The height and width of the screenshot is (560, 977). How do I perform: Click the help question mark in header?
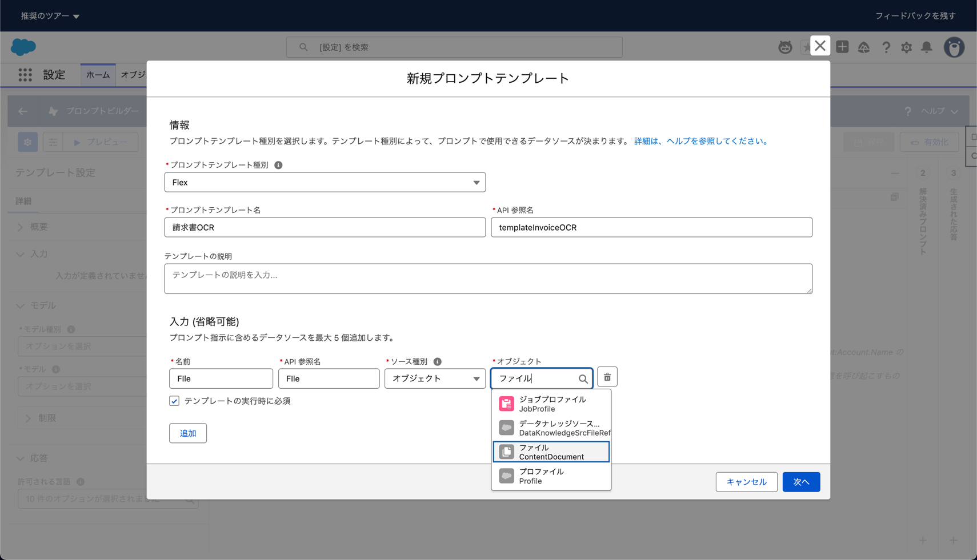click(886, 47)
